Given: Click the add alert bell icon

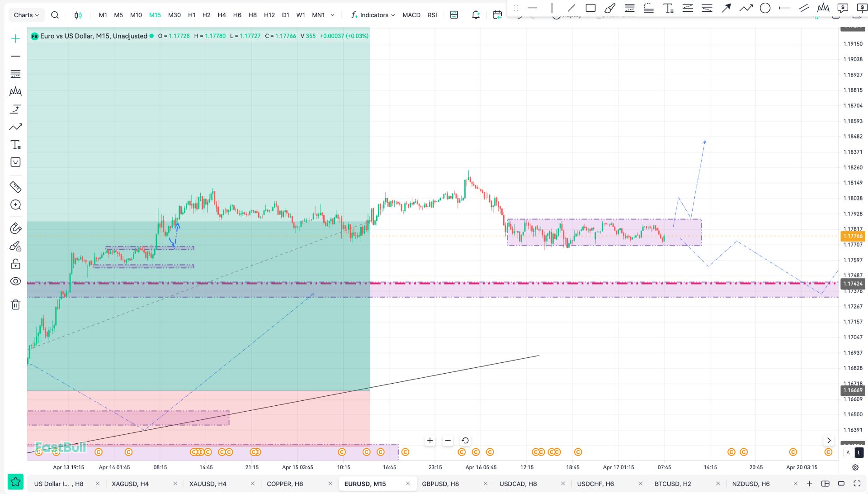Looking at the screenshot, I should point(476,15).
